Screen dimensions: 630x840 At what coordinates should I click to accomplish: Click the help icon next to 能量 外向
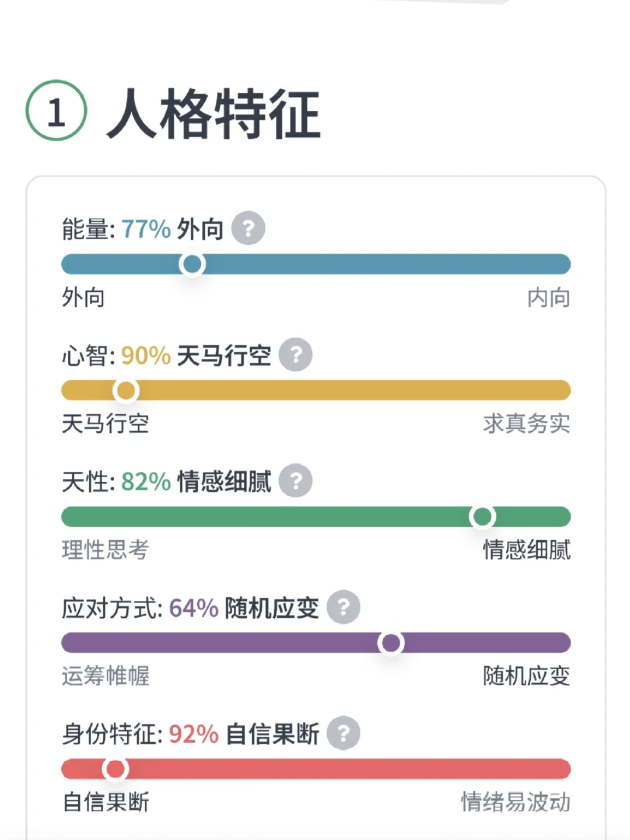(248, 228)
